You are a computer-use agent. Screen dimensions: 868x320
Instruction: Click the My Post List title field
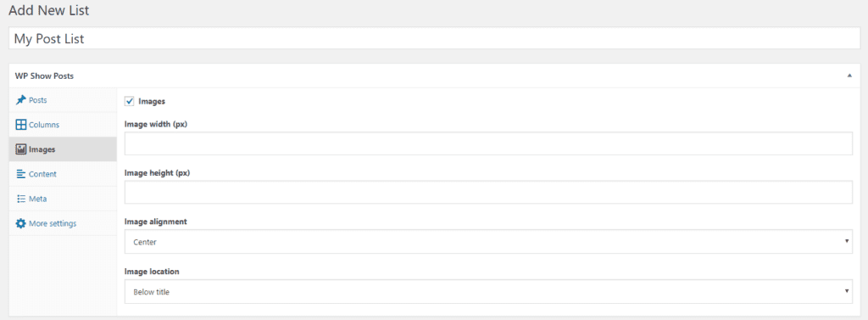434,39
